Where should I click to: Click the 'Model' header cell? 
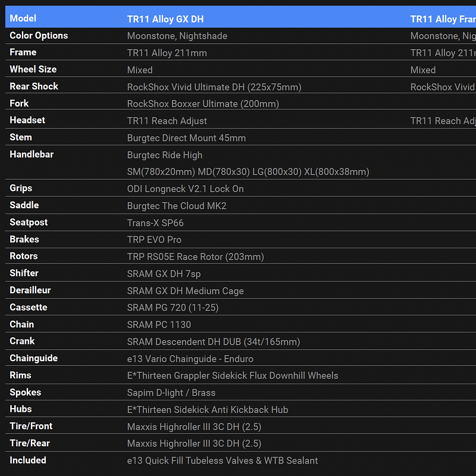click(23, 18)
